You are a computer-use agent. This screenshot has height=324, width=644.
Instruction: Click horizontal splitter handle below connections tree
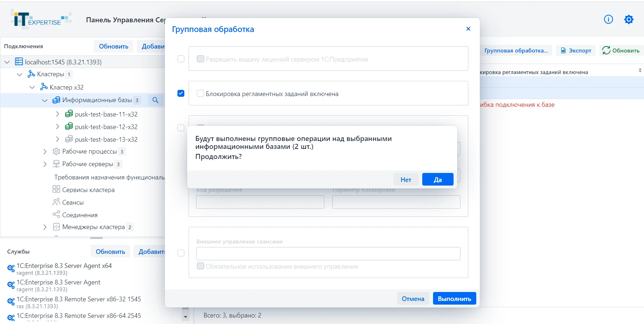point(96,238)
